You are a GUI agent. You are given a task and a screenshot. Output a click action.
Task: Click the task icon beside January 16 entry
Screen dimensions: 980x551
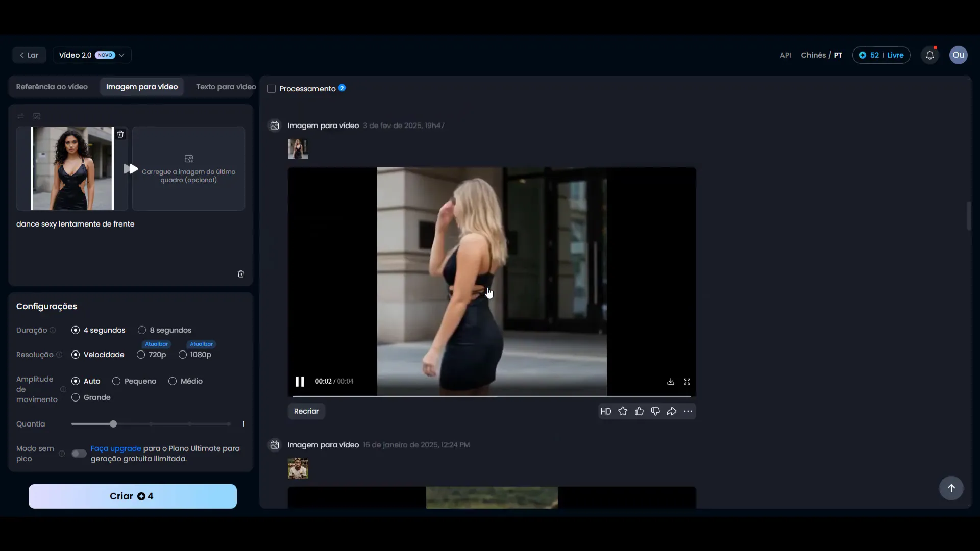[275, 445]
